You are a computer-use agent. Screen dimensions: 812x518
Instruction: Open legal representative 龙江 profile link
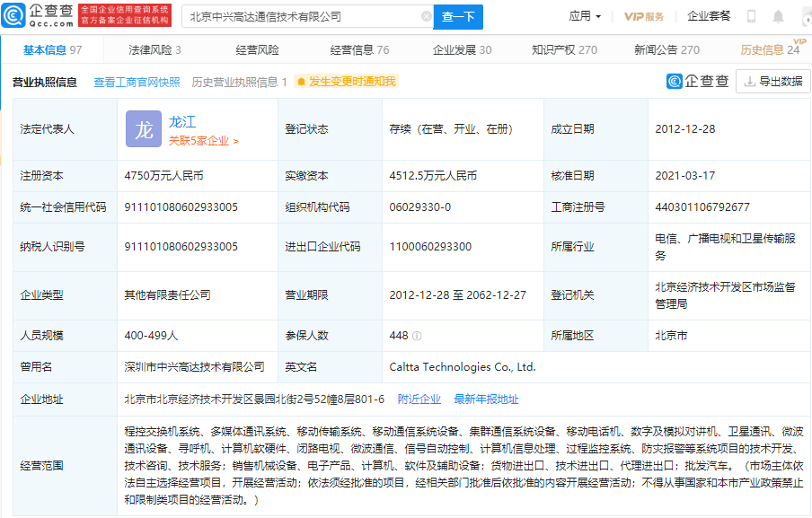pos(182,122)
